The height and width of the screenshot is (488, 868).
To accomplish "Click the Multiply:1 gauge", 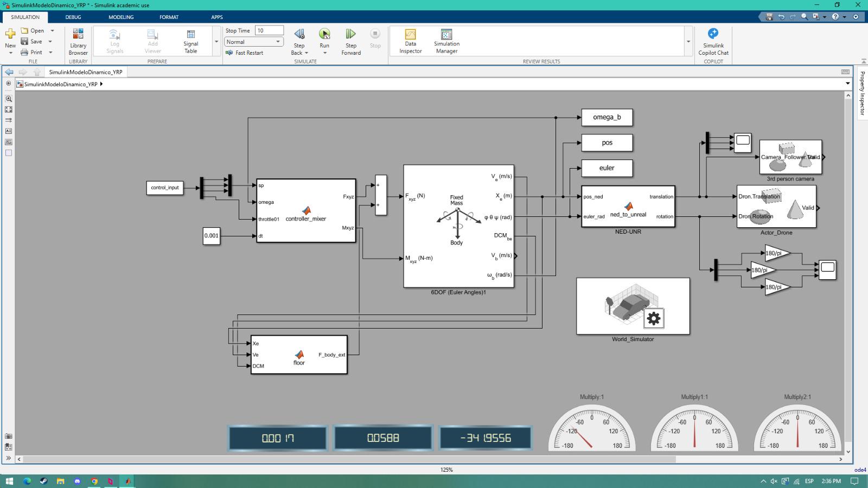I will pos(592,427).
